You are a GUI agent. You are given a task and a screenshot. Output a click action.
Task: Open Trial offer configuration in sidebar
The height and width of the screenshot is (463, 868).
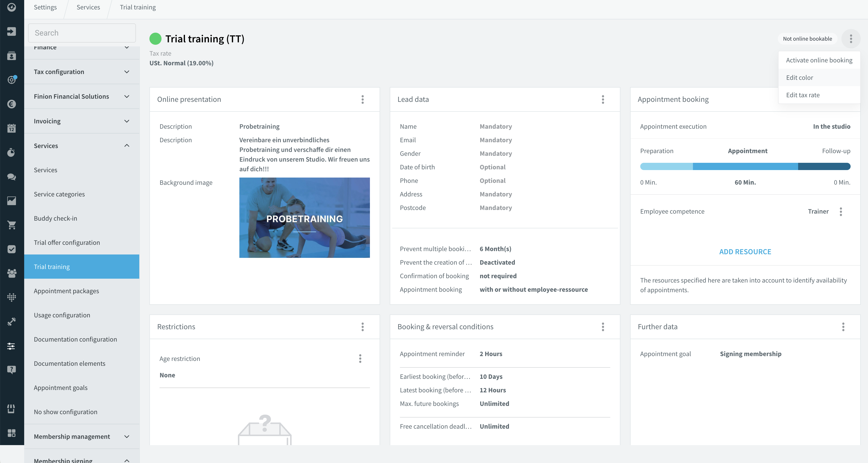[82, 242]
